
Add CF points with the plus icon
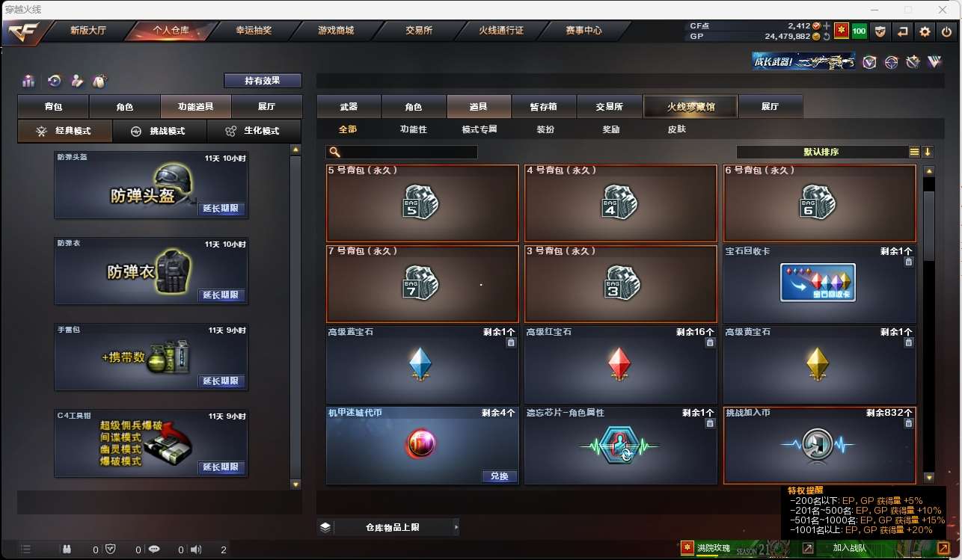[x=827, y=26]
